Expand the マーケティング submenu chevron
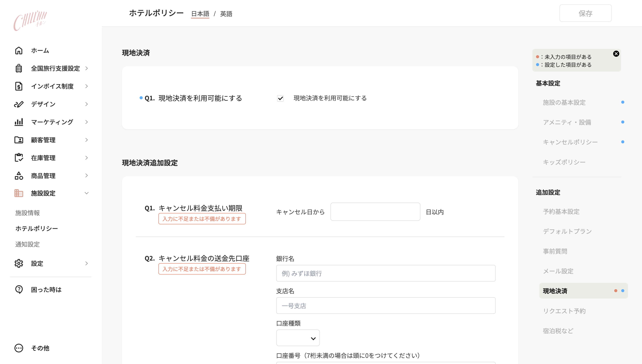The width and height of the screenshot is (642, 364). [x=86, y=122]
